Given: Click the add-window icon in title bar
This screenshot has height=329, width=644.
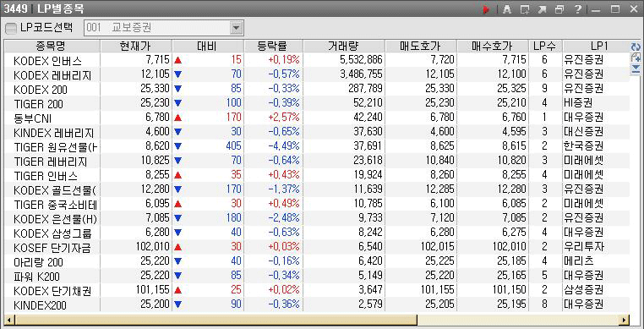Looking at the screenshot, I should (525, 9).
